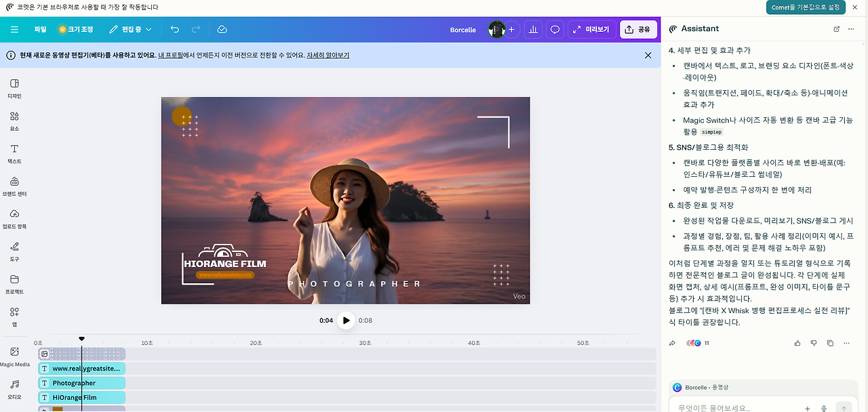Open answer more options ellipsis

coord(846,344)
